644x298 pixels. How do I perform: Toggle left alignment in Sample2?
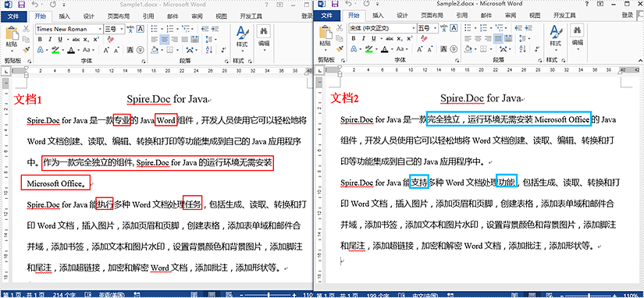pyautogui.click(x=468, y=38)
